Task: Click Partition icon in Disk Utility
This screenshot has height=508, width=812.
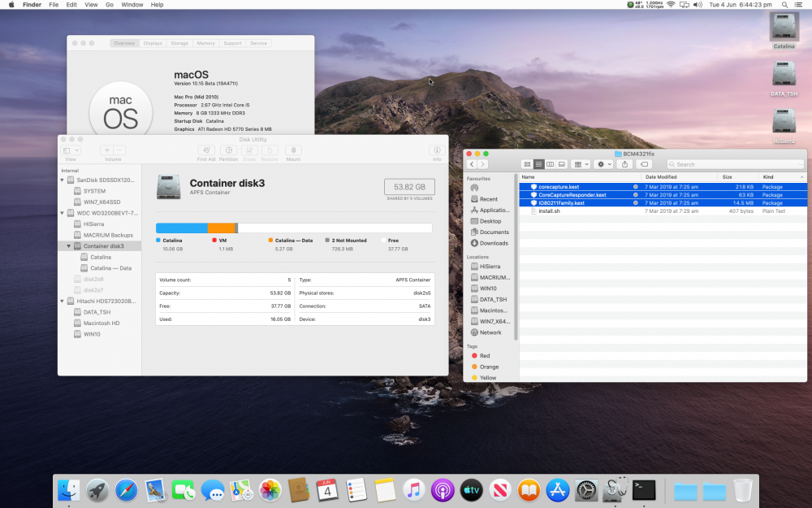Action: pos(228,150)
